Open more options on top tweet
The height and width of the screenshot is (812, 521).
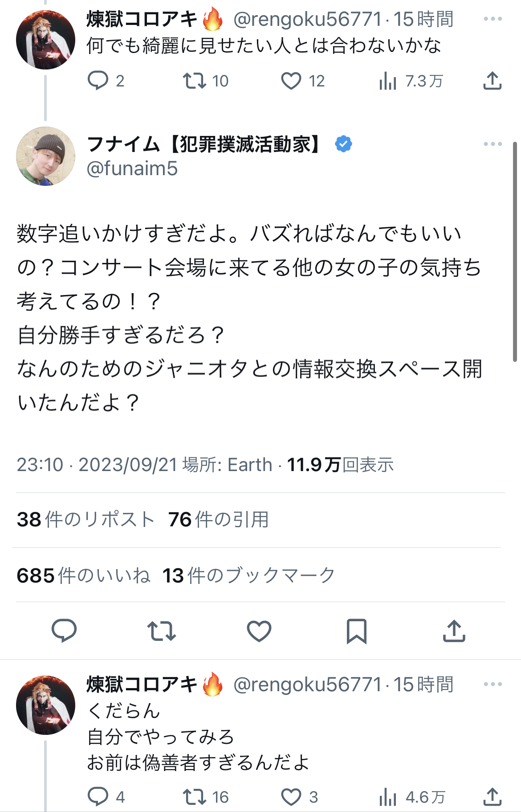coord(493,19)
